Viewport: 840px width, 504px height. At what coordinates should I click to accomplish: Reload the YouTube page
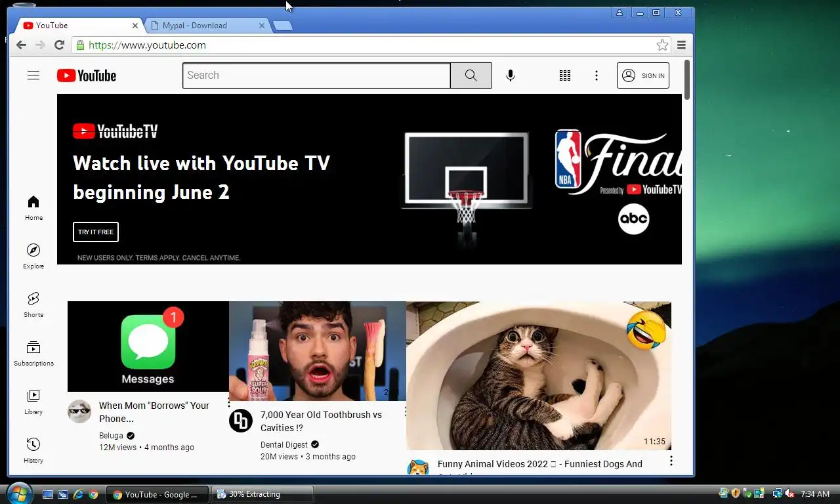click(59, 45)
